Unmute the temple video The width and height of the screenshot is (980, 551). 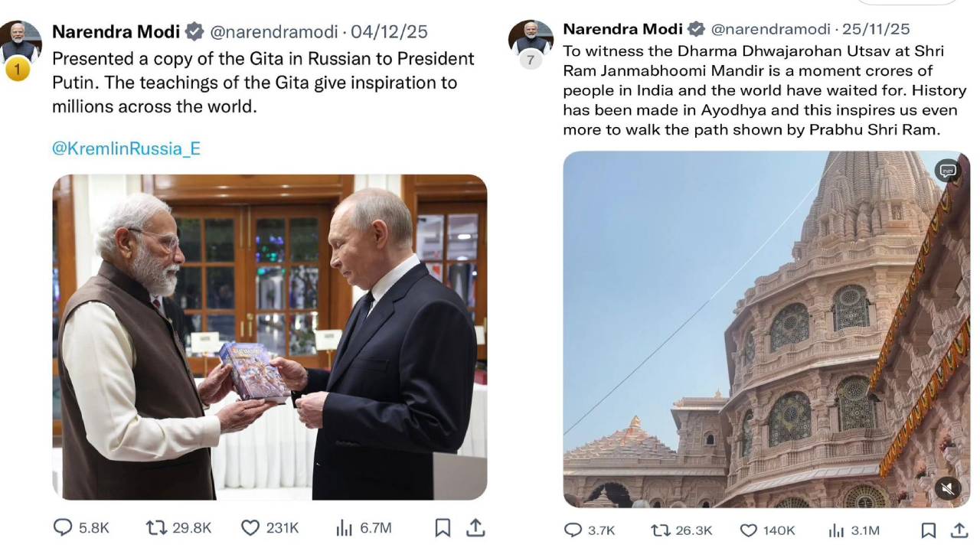tap(948, 486)
